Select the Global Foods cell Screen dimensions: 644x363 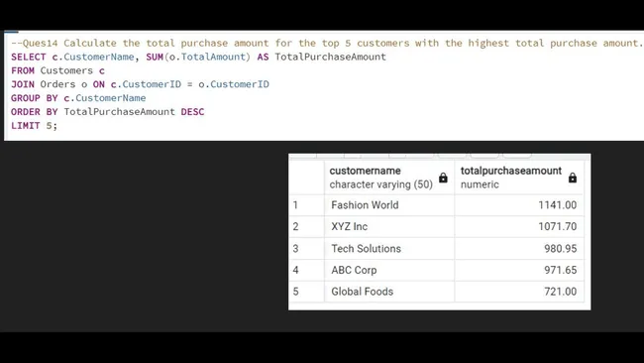[x=389, y=292]
